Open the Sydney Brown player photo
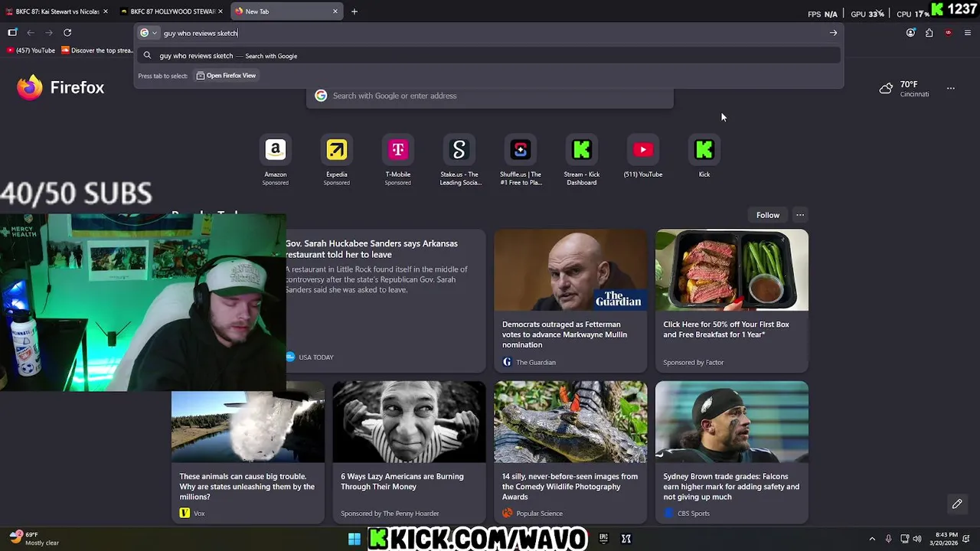The height and width of the screenshot is (551, 980). 731,422
